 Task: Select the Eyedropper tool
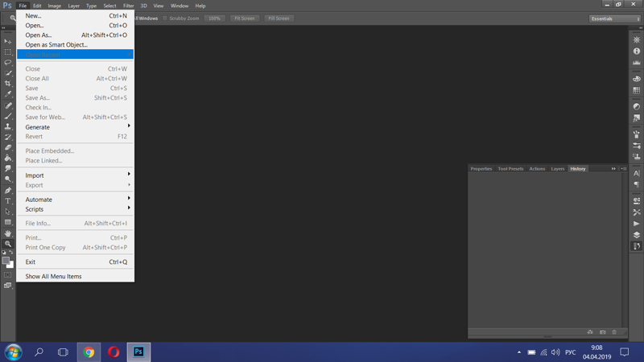coord(8,94)
